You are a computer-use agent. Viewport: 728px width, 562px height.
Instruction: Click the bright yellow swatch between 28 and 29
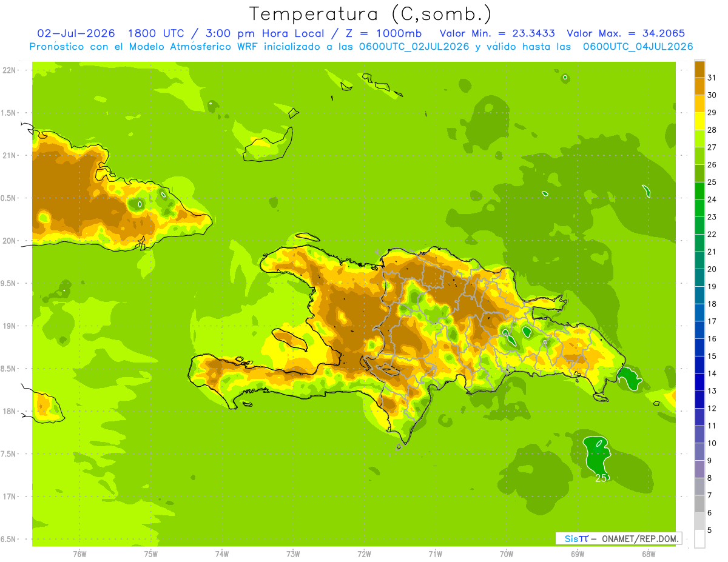pos(699,121)
